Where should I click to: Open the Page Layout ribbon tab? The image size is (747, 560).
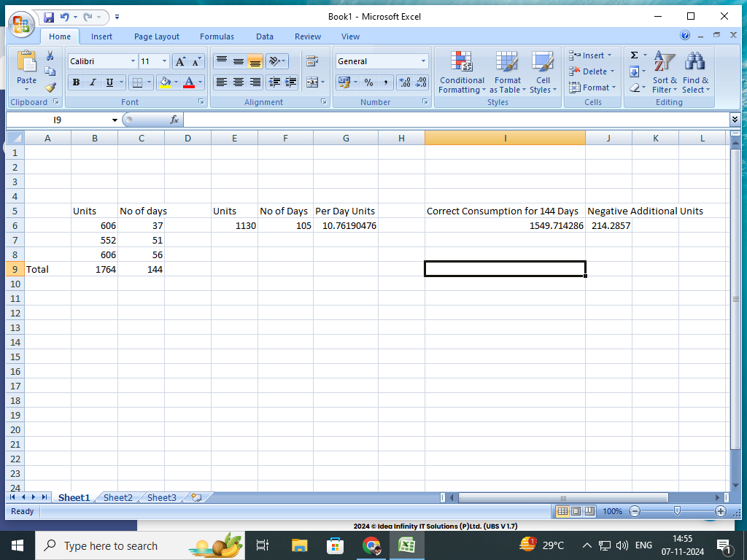click(157, 36)
